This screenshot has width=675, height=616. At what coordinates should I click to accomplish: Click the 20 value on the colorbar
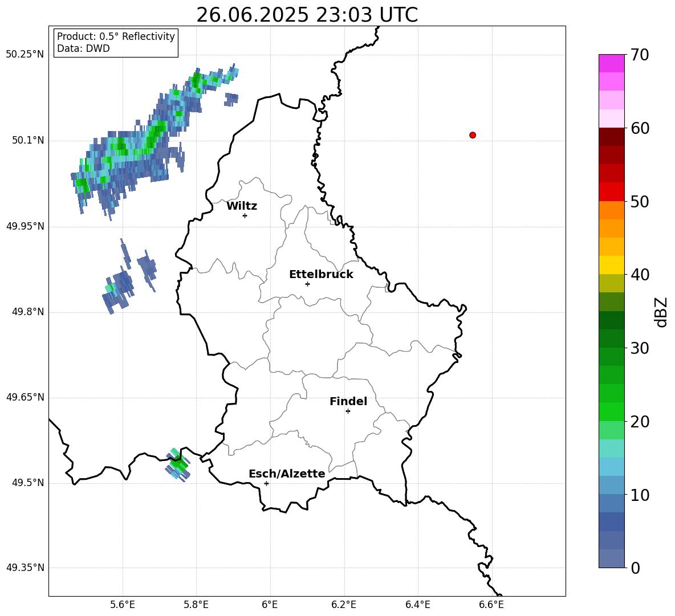coord(639,422)
